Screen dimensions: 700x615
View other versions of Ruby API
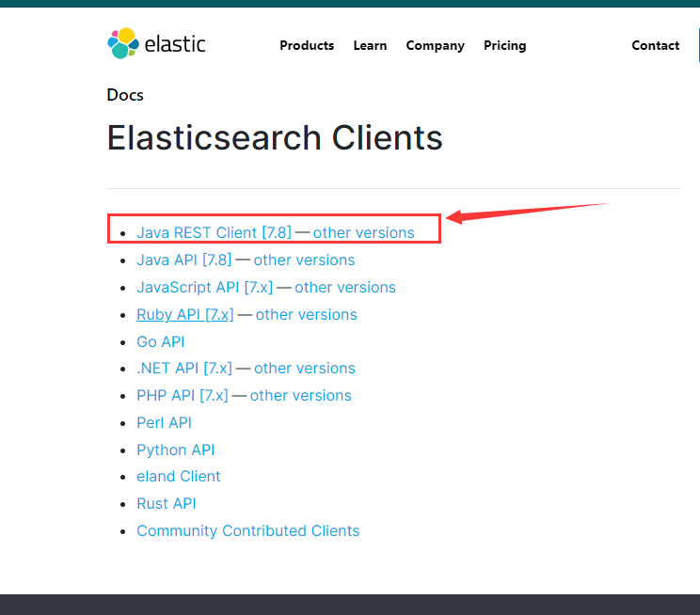pyautogui.click(x=307, y=314)
